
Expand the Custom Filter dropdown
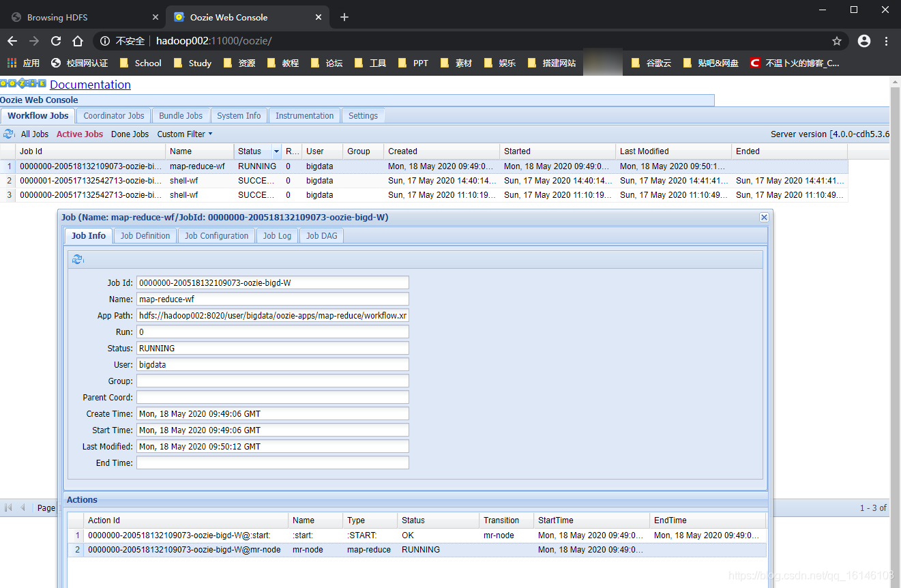click(185, 134)
